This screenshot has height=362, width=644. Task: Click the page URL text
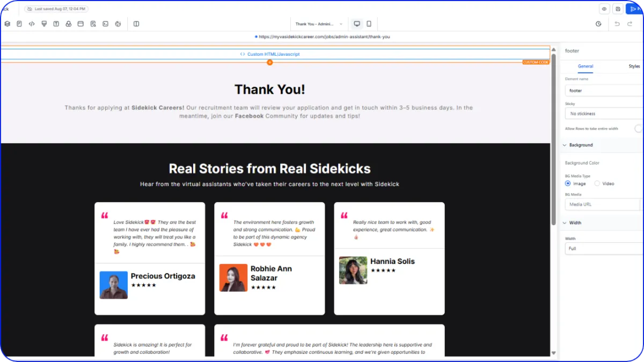pyautogui.click(x=324, y=37)
